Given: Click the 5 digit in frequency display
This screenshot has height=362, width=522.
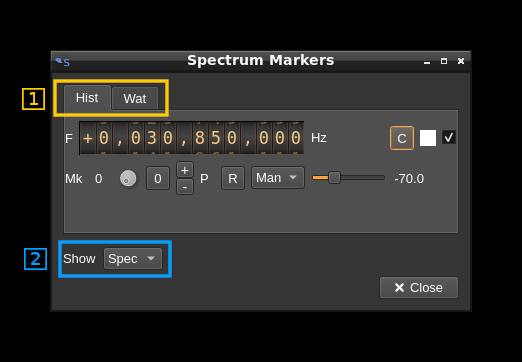Looking at the screenshot, I should 216,138.
